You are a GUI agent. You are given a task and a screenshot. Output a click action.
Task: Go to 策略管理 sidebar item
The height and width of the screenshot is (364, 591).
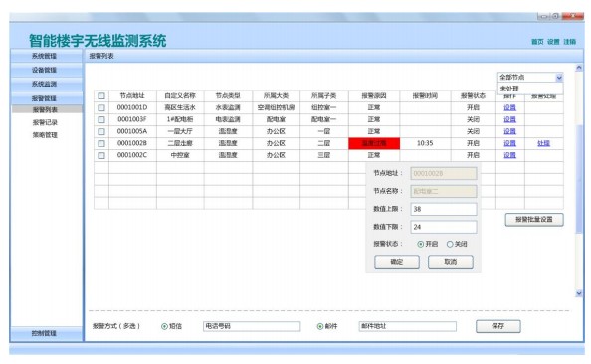click(x=45, y=135)
